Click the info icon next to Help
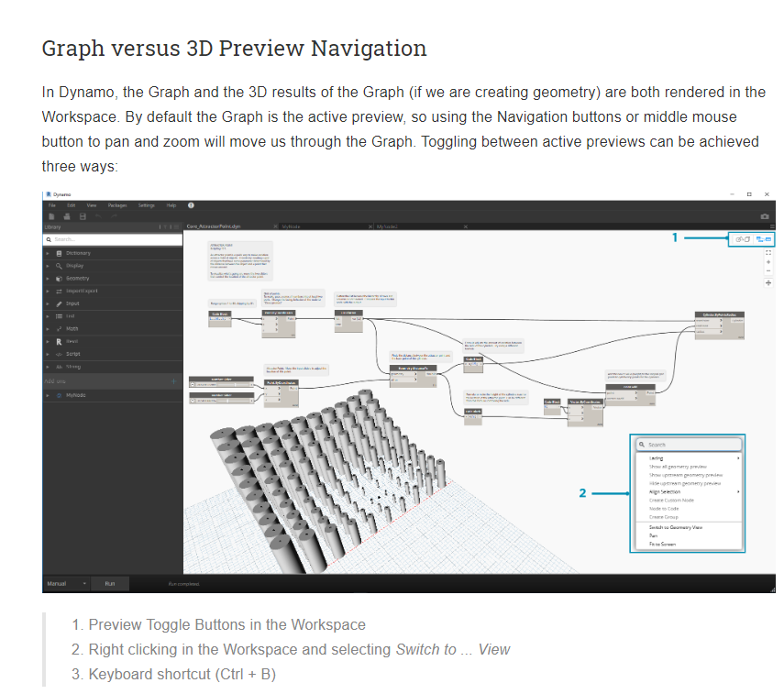Screen dimensions: 784x694 [191, 205]
